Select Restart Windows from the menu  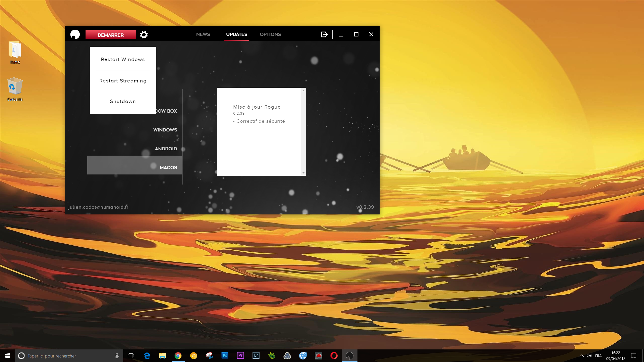tap(123, 59)
